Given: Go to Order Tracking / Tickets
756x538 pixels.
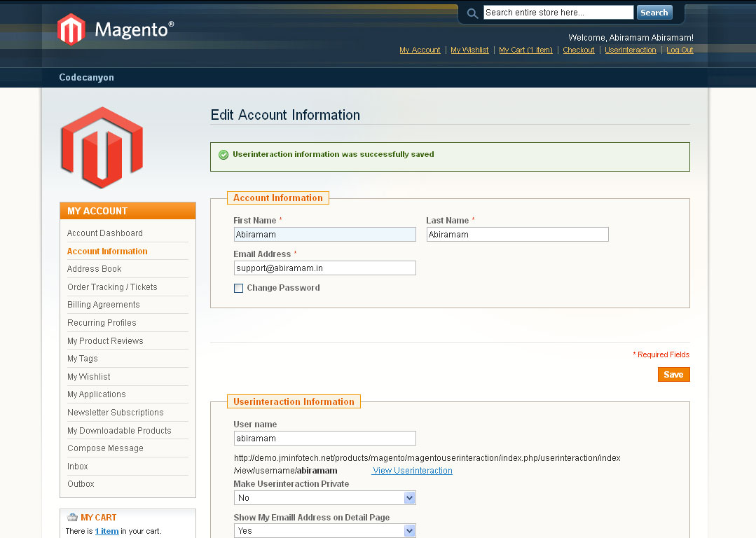Looking at the screenshot, I should click(112, 287).
